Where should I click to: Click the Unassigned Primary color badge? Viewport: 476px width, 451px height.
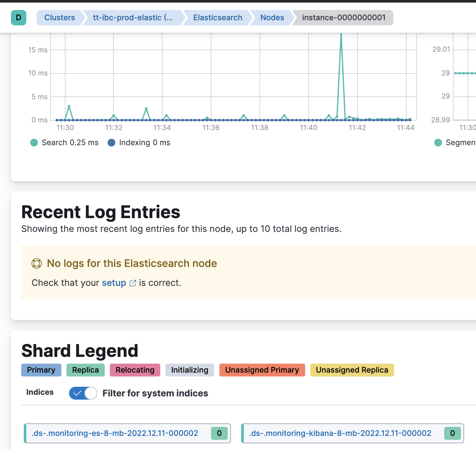pos(262,370)
